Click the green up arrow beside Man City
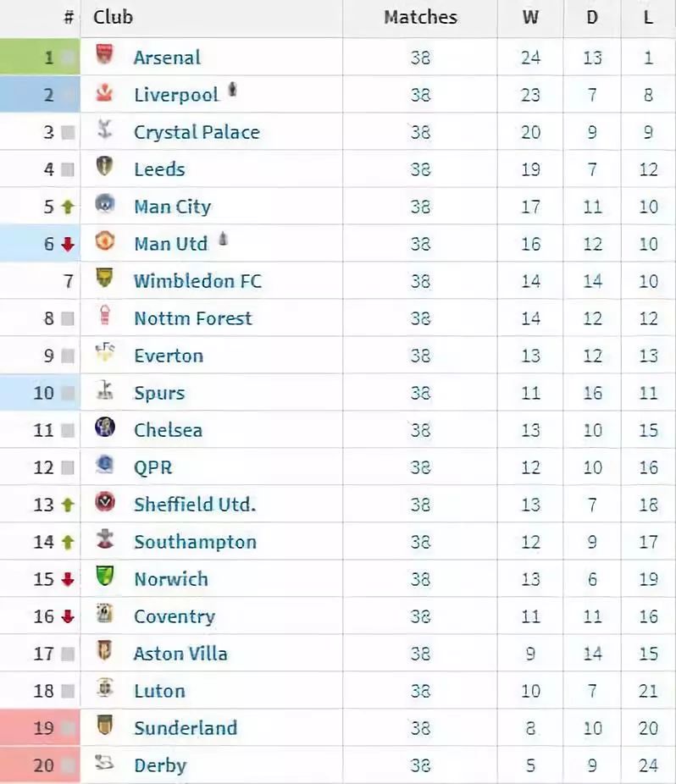This screenshot has width=676, height=784. (68, 207)
